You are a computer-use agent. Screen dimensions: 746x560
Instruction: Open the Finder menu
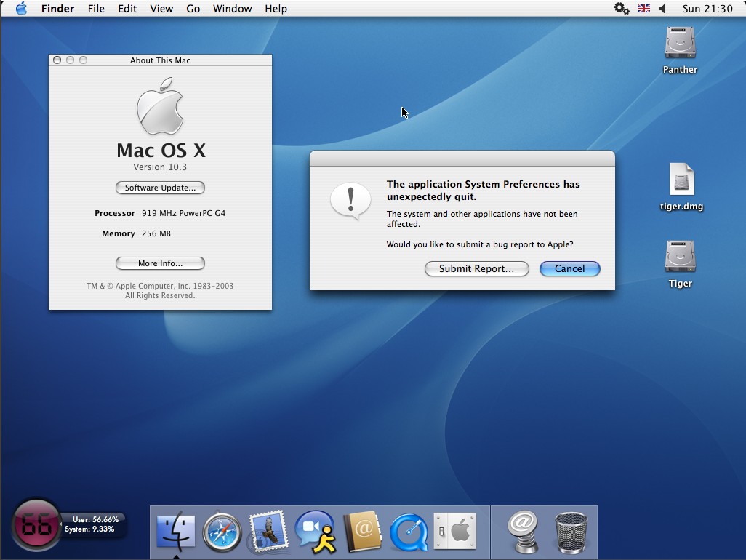coord(57,9)
